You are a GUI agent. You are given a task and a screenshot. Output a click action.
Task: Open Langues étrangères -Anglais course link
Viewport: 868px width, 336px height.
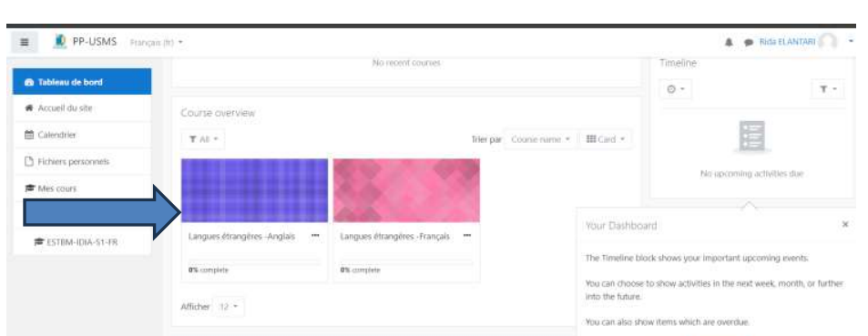[242, 237]
